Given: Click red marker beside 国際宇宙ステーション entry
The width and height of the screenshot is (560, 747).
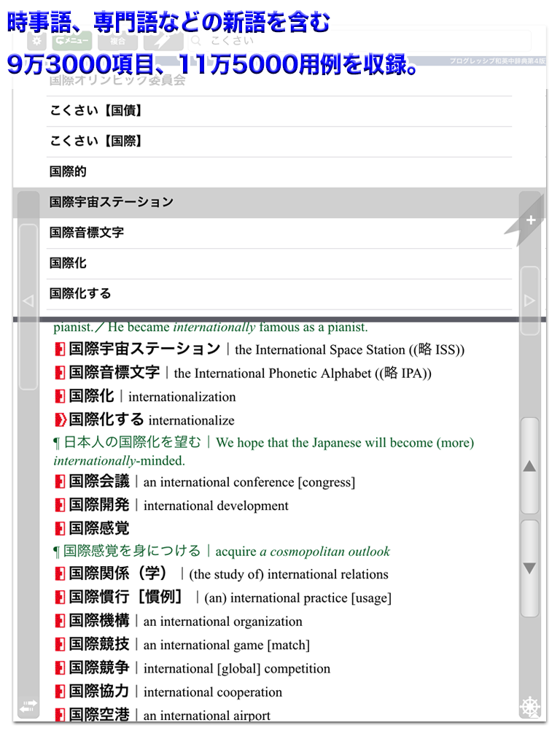Looking at the screenshot, I should click(60, 349).
